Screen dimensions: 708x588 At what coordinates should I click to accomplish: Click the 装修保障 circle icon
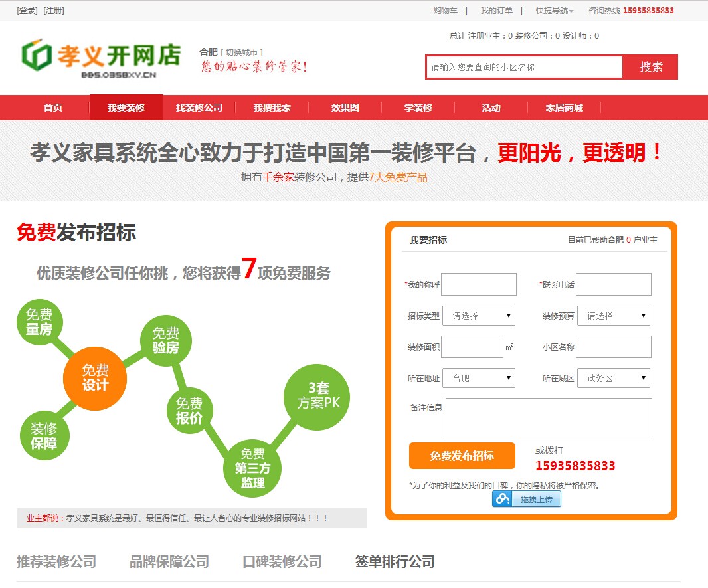(x=43, y=437)
